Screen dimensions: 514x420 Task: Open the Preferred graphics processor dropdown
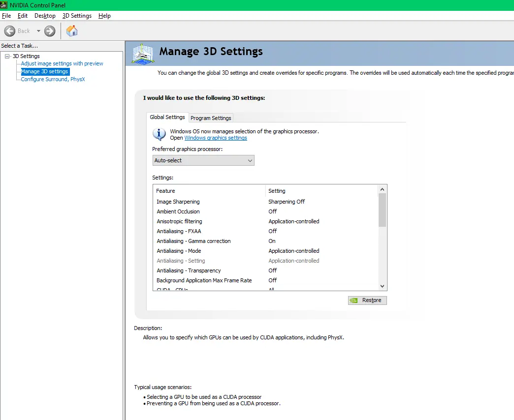click(203, 160)
